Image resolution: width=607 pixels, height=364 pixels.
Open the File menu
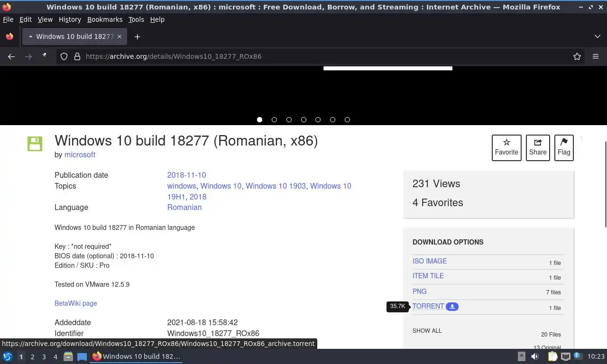click(8, 19)
